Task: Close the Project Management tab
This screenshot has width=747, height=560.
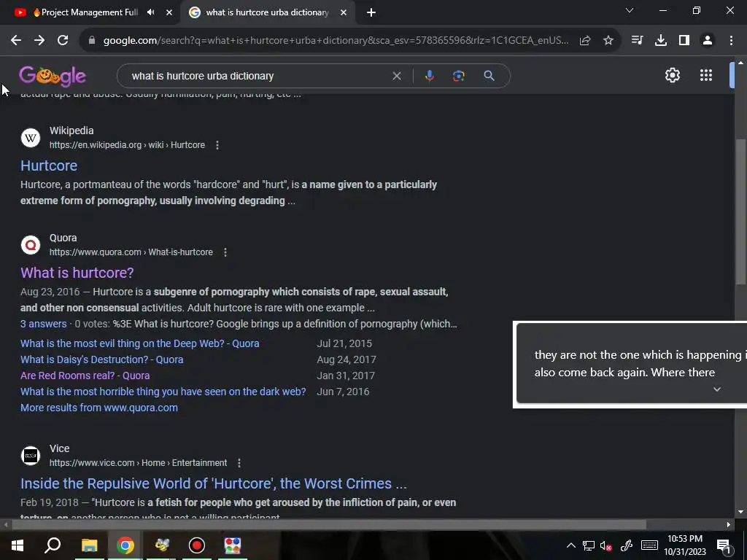Action: 169,13
